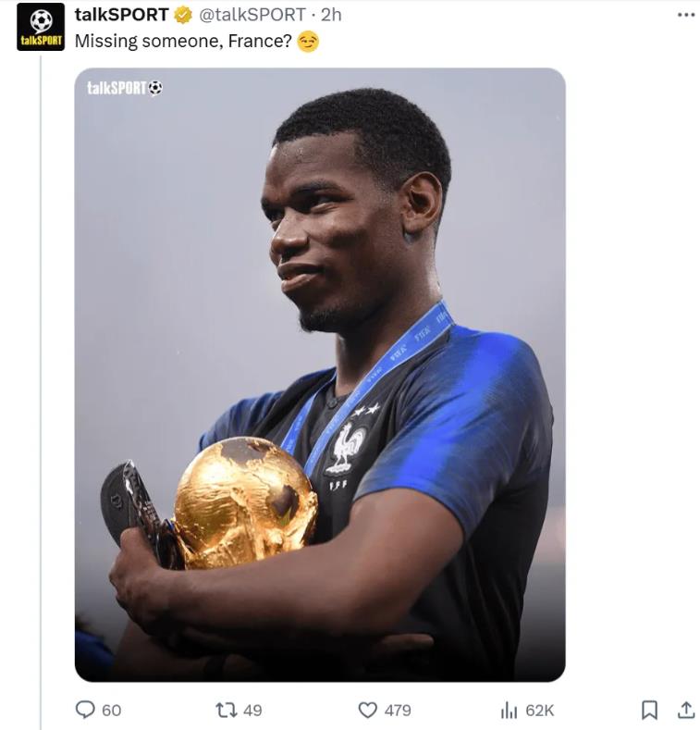Open the tweet photo in full view
The width and height of the screenshot is (700, 730).
tap(320, 375)
